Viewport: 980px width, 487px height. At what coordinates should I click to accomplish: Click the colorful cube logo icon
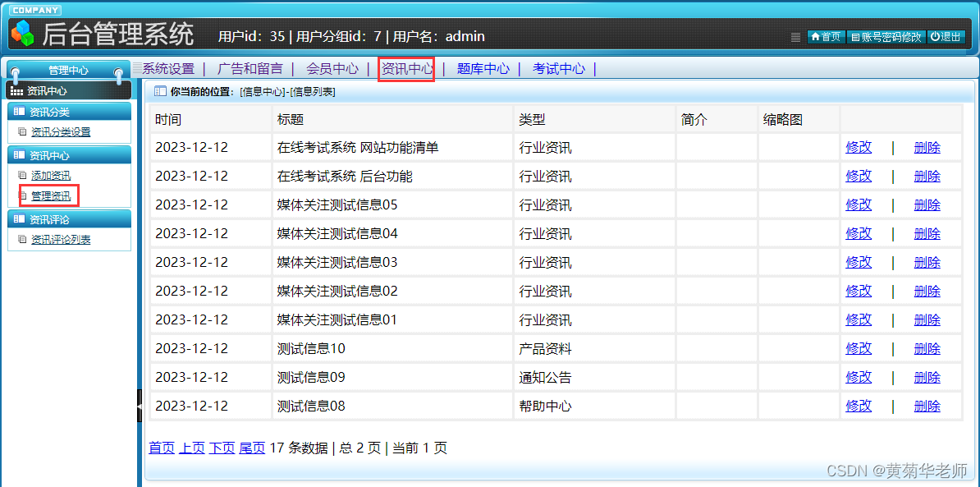22,33
